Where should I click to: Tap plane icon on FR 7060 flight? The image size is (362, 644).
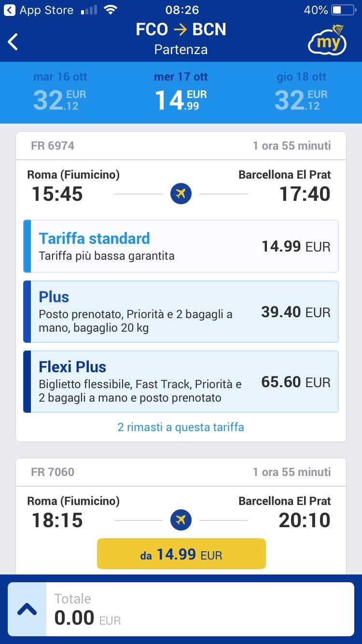tap(181, 520)
